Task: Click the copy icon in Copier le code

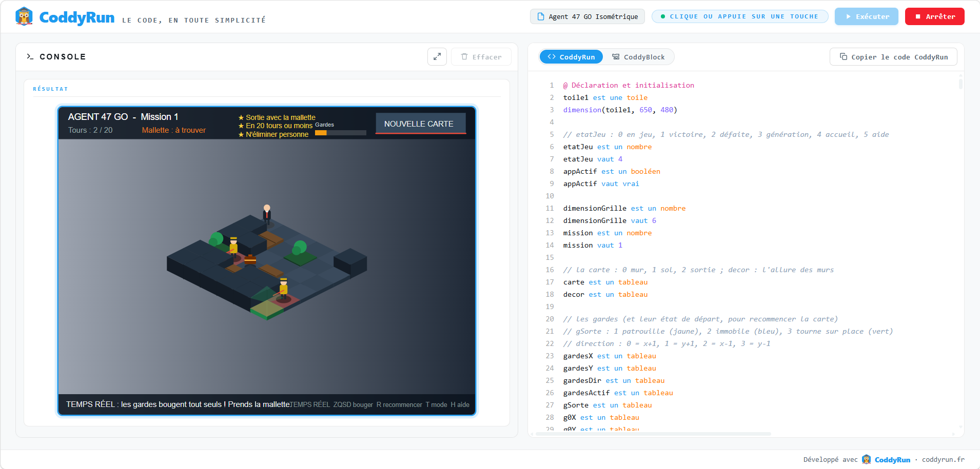Action: (x=844, y=56)
